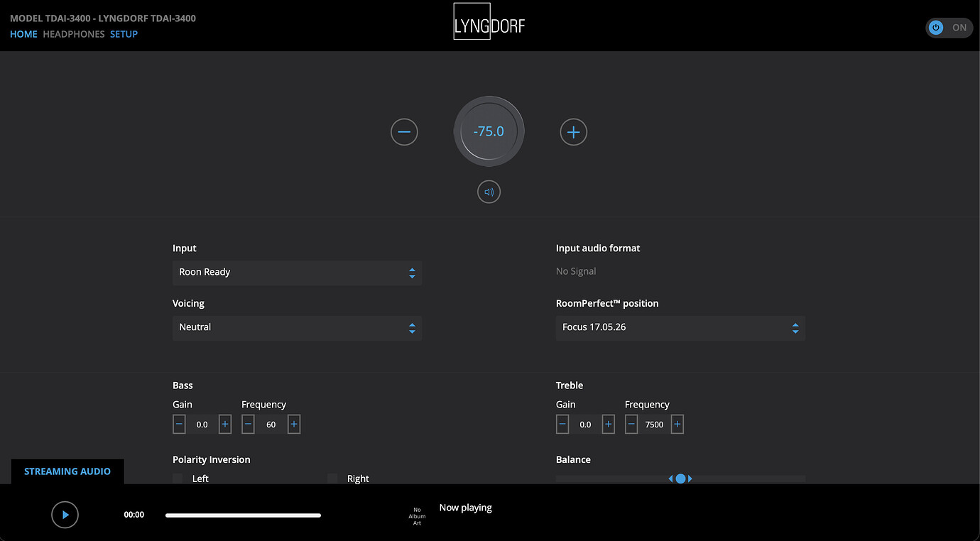Click the Bass Frequency value field 60
The height and width of the screenshot is (541, 980).
pos(271,425)
